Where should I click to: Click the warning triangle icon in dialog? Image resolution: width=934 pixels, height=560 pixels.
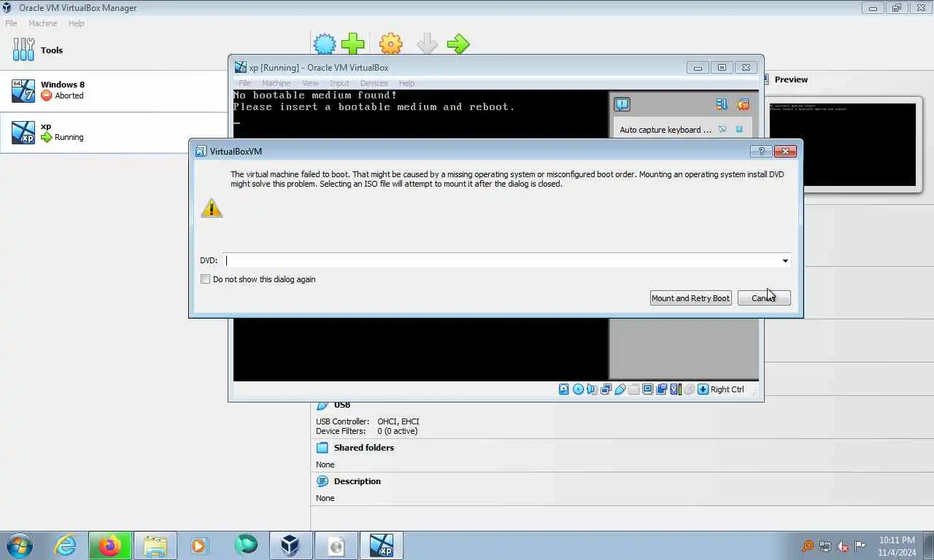pyautogui.click(x=212, y=209)
